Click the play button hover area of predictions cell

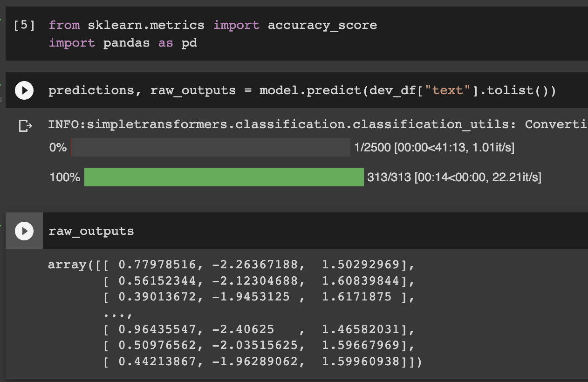point(24,90)
